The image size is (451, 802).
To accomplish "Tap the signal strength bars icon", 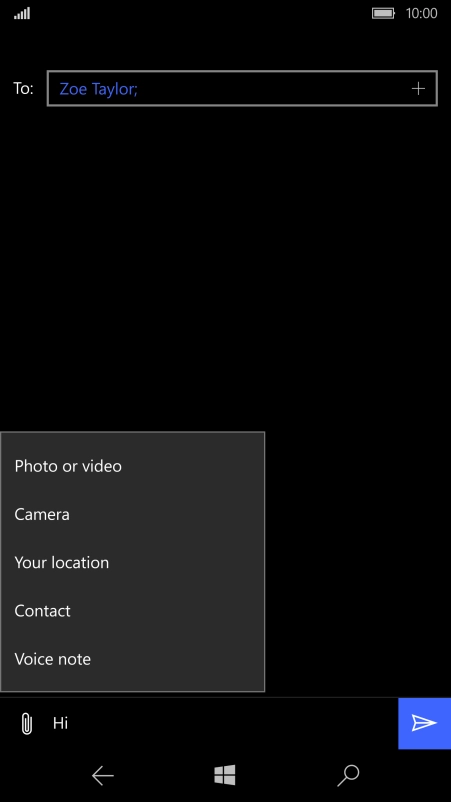I will [22, 13].
